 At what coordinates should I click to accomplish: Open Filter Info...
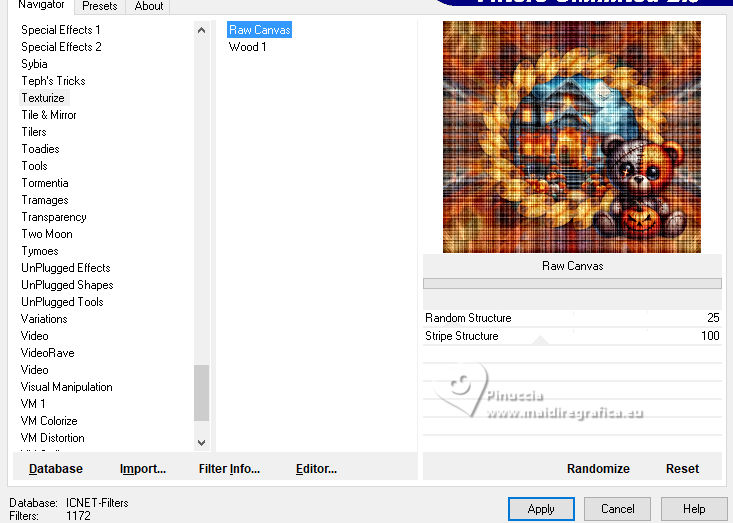tap(229, 469)
